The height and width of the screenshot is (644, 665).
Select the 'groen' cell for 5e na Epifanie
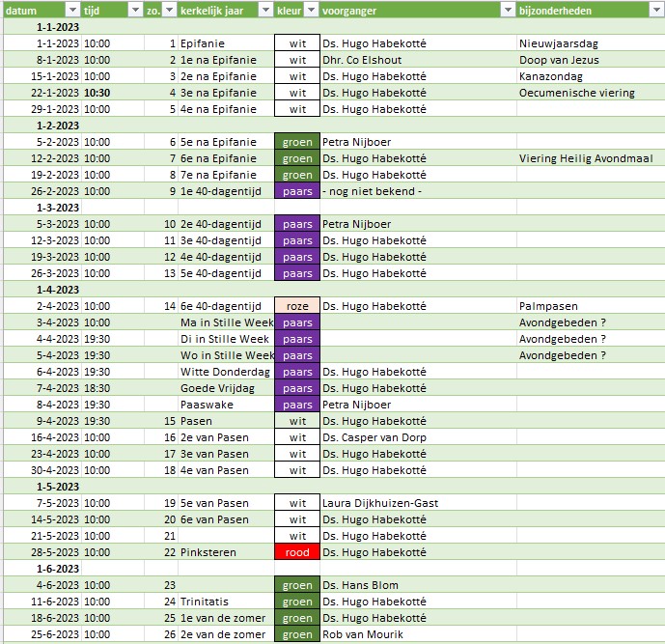point(297,142)
